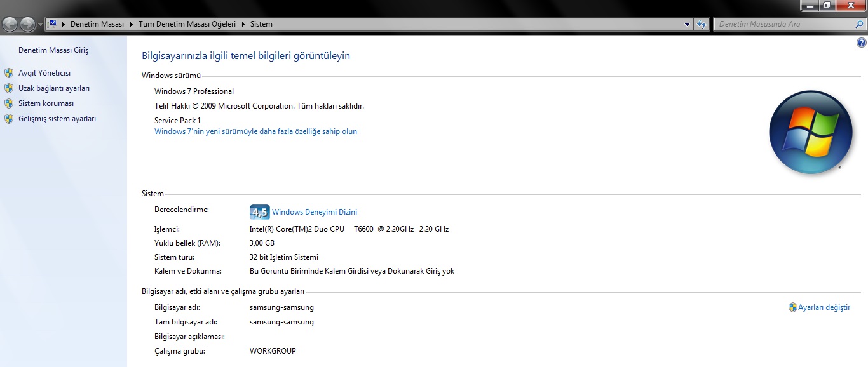The image size is (868, 367).
Task: Expand arrow after Denetim Masası breadcrumb
Action: coord(132,24)
